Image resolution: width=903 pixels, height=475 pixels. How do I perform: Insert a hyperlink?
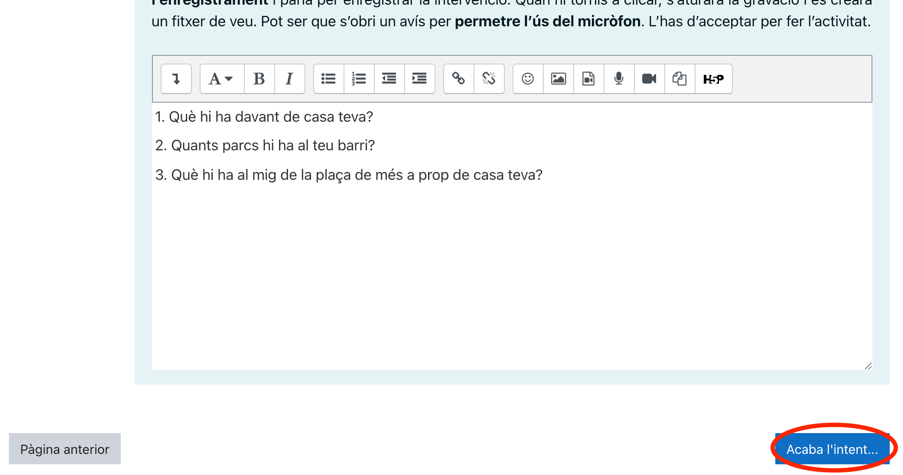point(458,79)
